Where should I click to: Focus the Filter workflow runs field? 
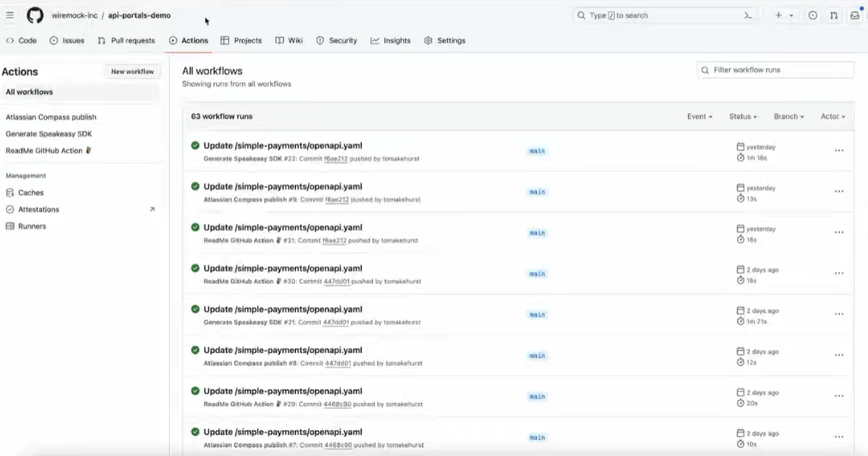coord(775,69)
